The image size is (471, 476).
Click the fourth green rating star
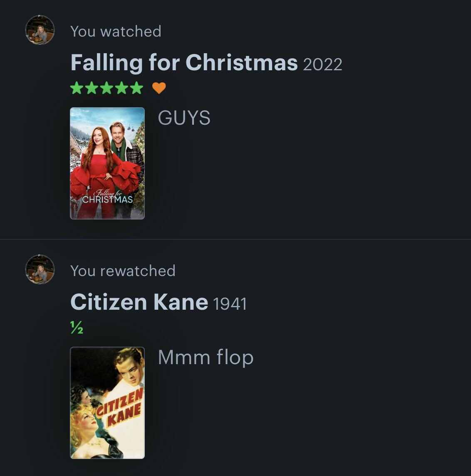click(x=122, y=88)
